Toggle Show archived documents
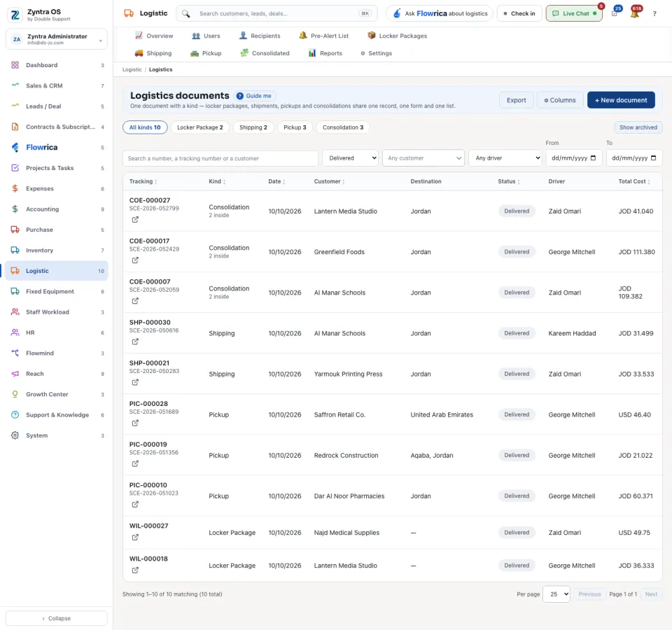This screenshot has width=672, height=630. pyautogui.click(x=638, y=127)
